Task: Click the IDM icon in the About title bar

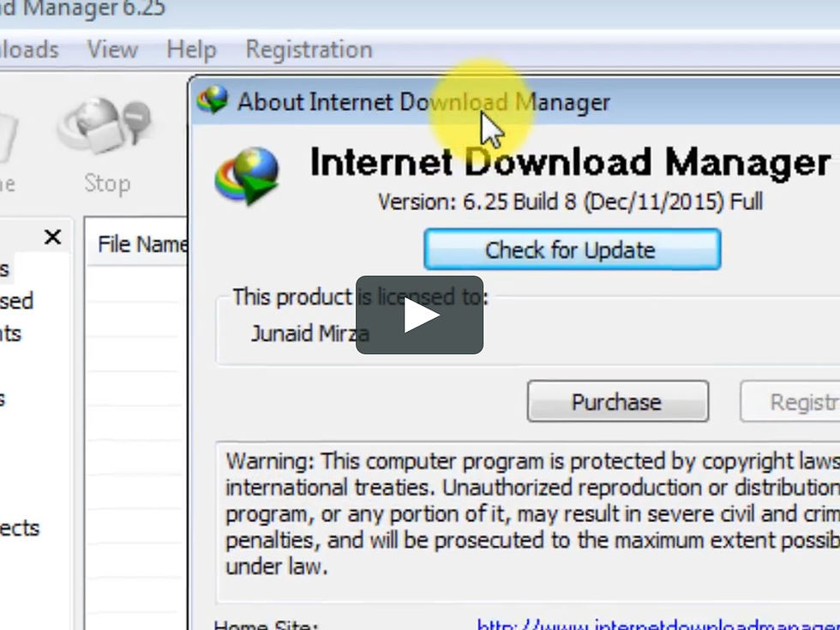Action: point(213,99)
